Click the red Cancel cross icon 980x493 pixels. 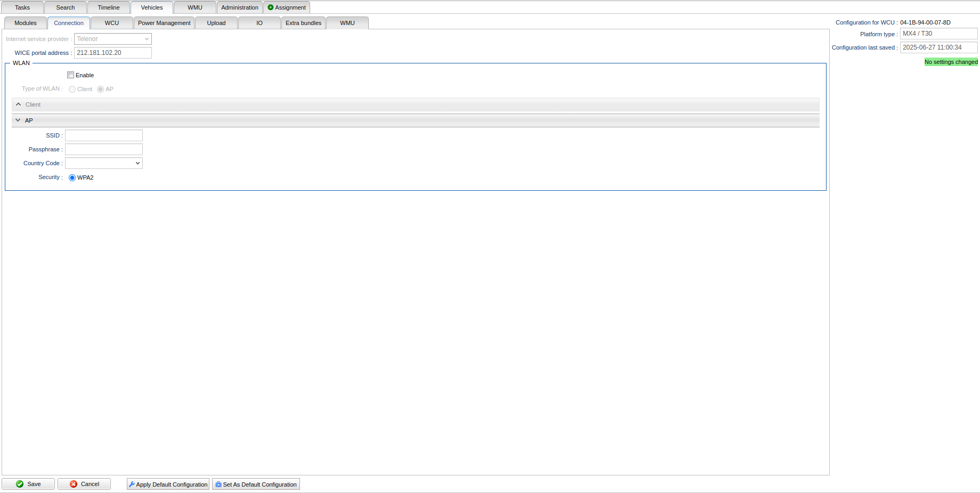[74, 484]
